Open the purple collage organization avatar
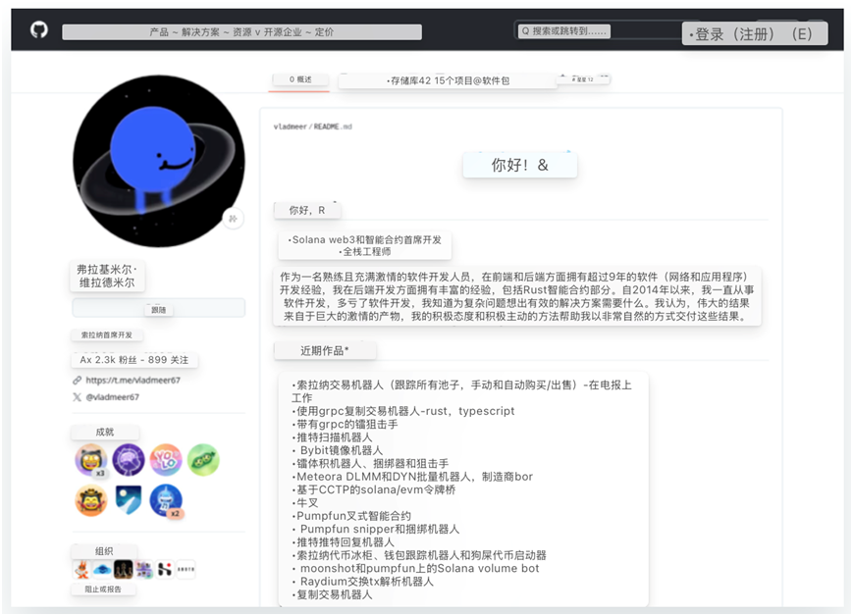Viewport: 853px width, 616px height. [x=144, y=569]
